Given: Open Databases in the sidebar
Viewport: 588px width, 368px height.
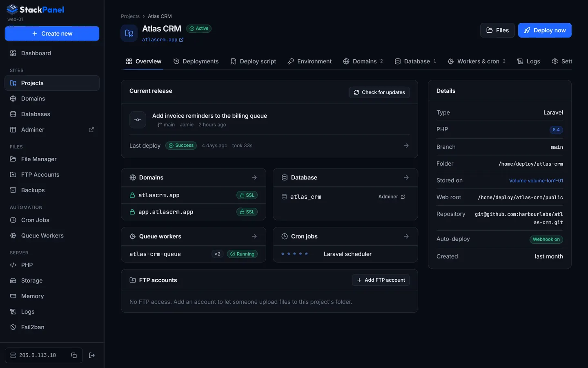Looking at the screenshot, I should [x=52, y=114].
